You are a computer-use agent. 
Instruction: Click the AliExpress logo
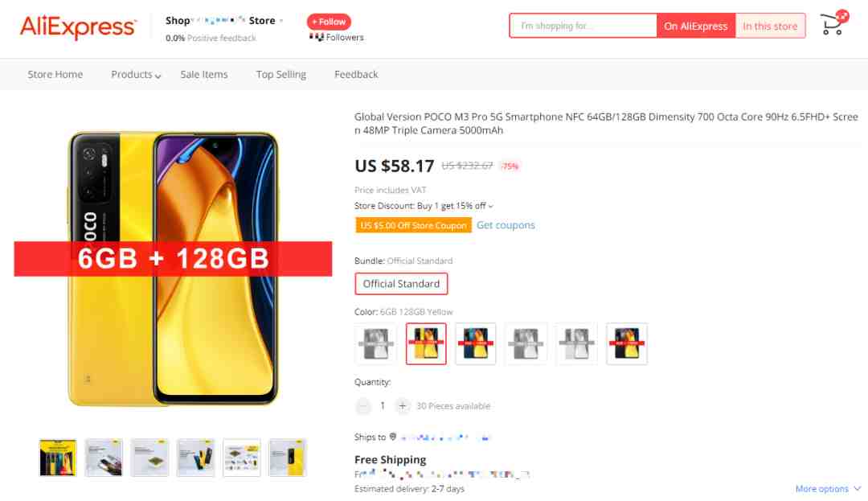(78, 26)
